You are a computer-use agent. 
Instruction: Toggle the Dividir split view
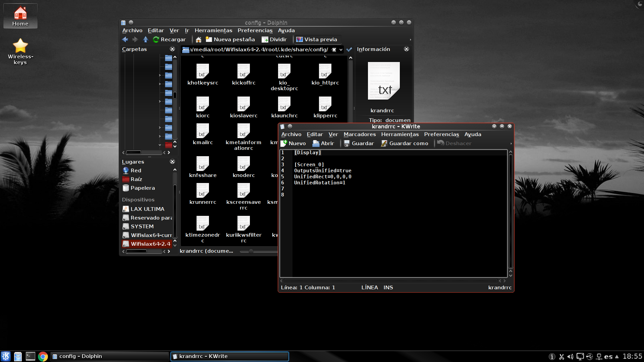tap(274, 40)
